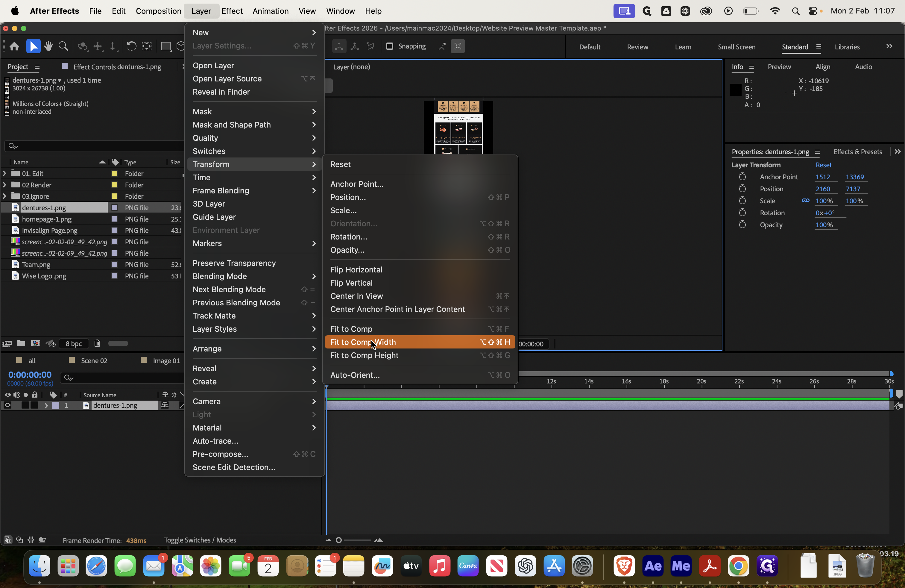Toggle the lock switch on dentures-1.png layer

(x=35, y=405)
